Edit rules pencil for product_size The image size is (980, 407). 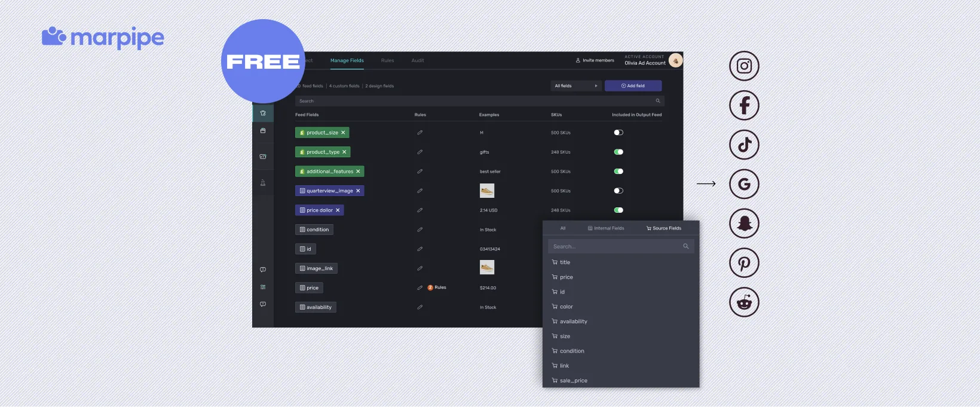click(419, 133)
